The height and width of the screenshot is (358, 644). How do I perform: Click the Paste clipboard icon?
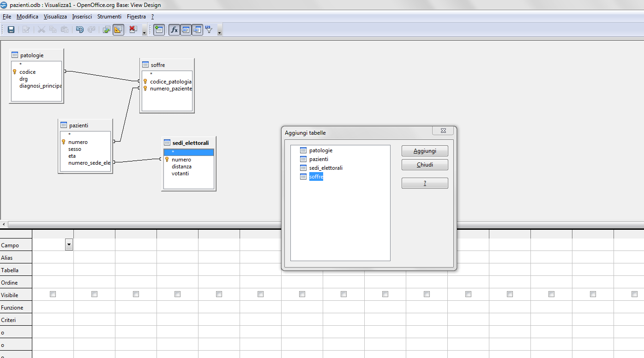coord(65,30)
